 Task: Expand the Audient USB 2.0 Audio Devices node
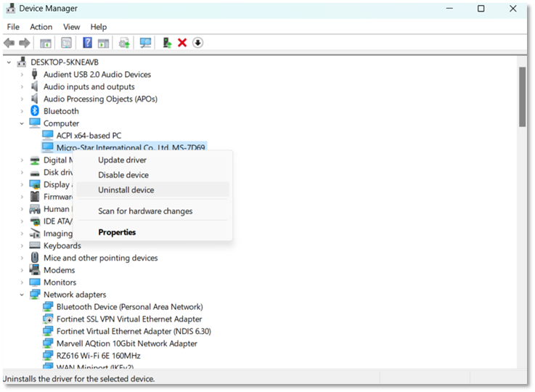[22, 74]
